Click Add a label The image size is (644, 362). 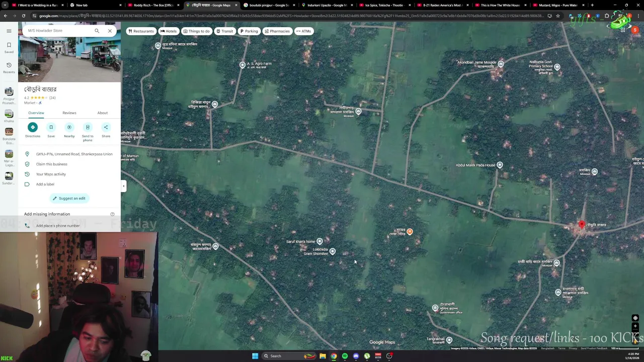pos(69,184)
